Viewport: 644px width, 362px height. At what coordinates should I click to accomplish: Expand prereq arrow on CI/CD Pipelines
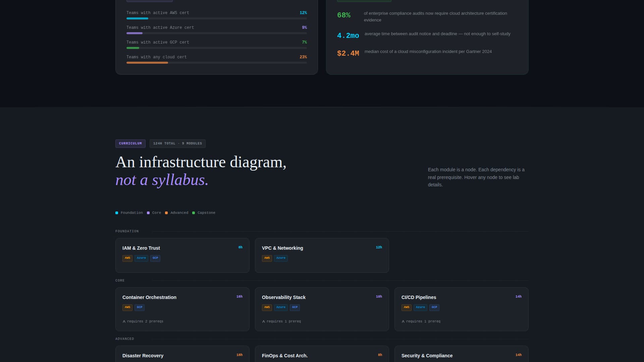403,321
